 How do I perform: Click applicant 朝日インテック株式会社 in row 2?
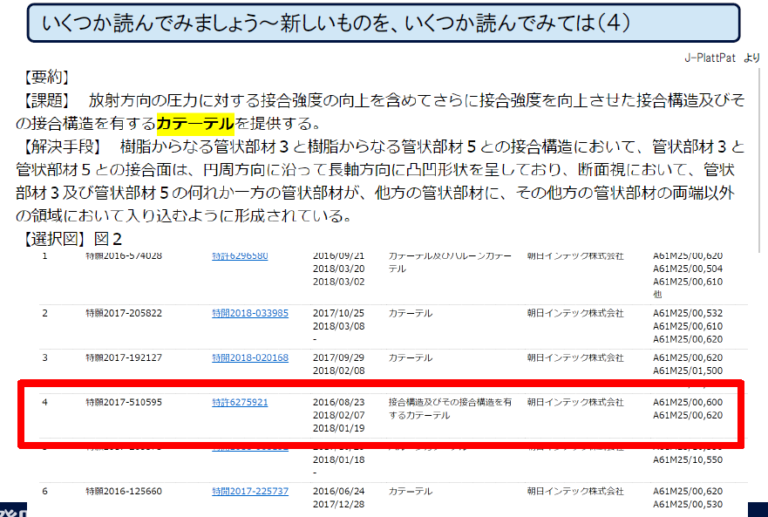575,313
